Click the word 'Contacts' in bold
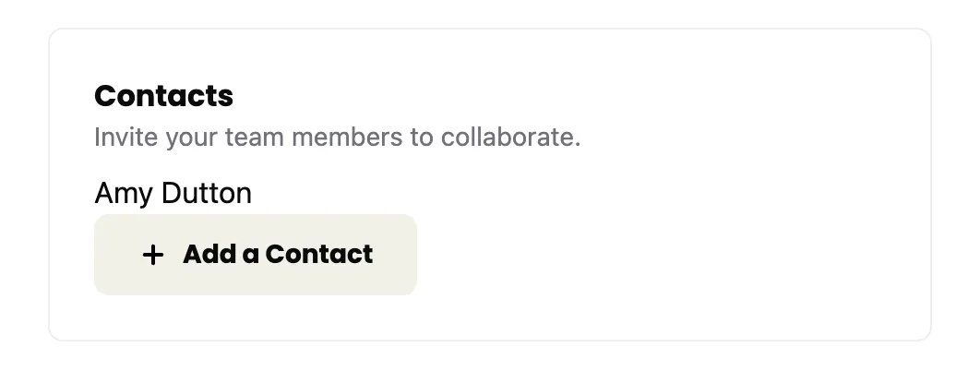The height and width of the screenshot is (371, 980). (x=163, y=96)
